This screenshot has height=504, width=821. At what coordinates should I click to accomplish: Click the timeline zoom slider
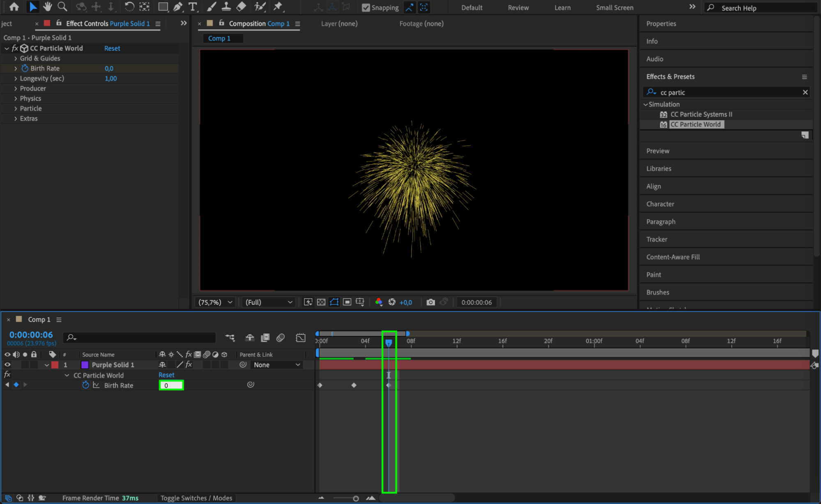[x=356, y=498]
